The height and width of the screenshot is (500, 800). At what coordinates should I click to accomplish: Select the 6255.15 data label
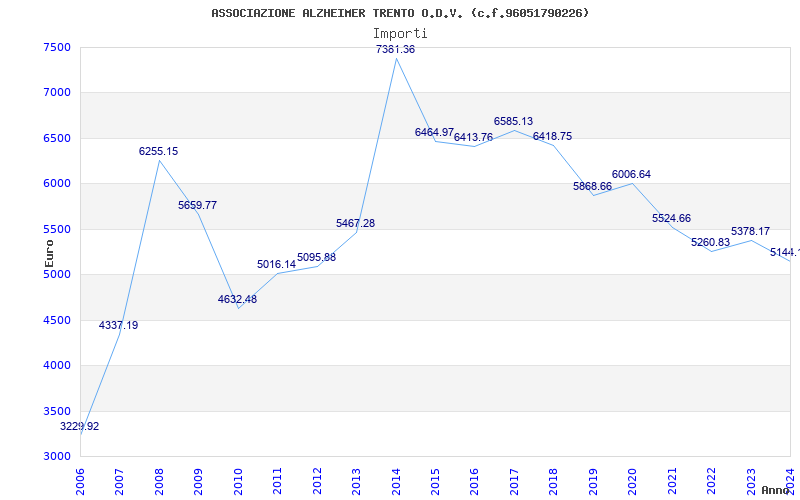click(158, 152)
